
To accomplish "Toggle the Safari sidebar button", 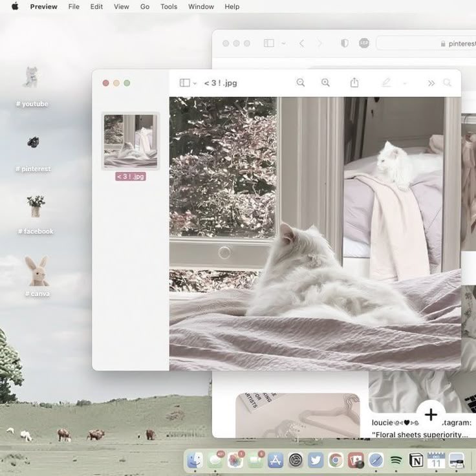I will (269, 43).
